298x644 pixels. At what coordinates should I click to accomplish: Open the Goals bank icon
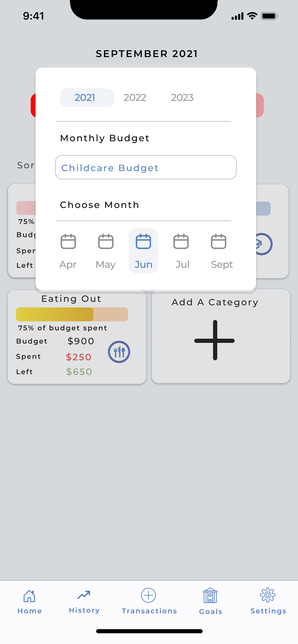pos(210,595)
